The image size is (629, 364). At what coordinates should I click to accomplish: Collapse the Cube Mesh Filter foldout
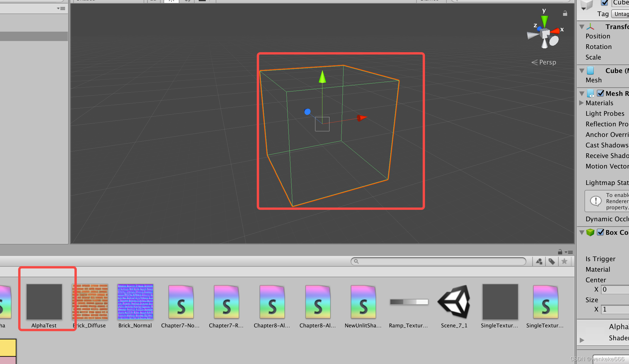pyautogui.click(x=582, y=71)
